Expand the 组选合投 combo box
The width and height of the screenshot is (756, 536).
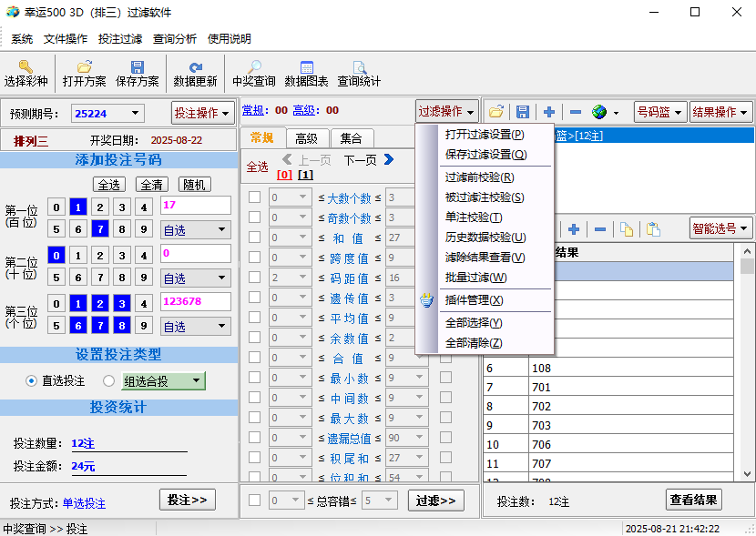(197, 381)
